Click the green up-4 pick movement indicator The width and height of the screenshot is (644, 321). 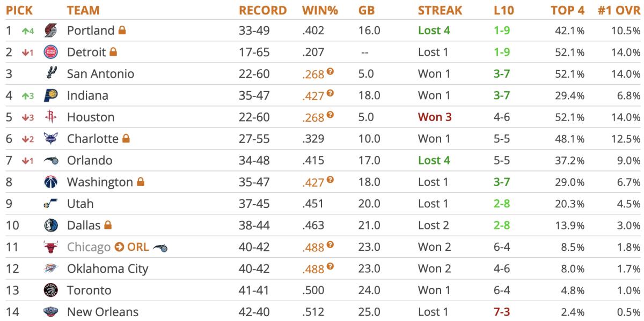[28, 31]
